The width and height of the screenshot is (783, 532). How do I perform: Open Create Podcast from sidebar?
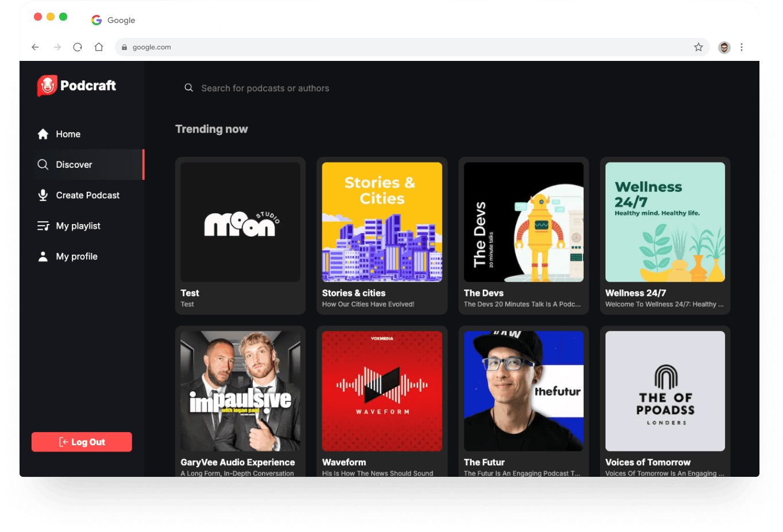pos(87,195)
